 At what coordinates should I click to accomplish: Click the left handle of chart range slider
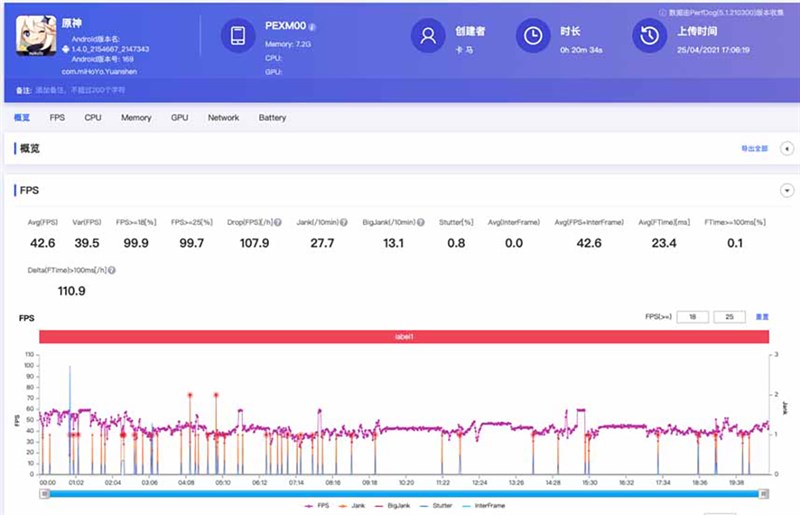point(45,494)
